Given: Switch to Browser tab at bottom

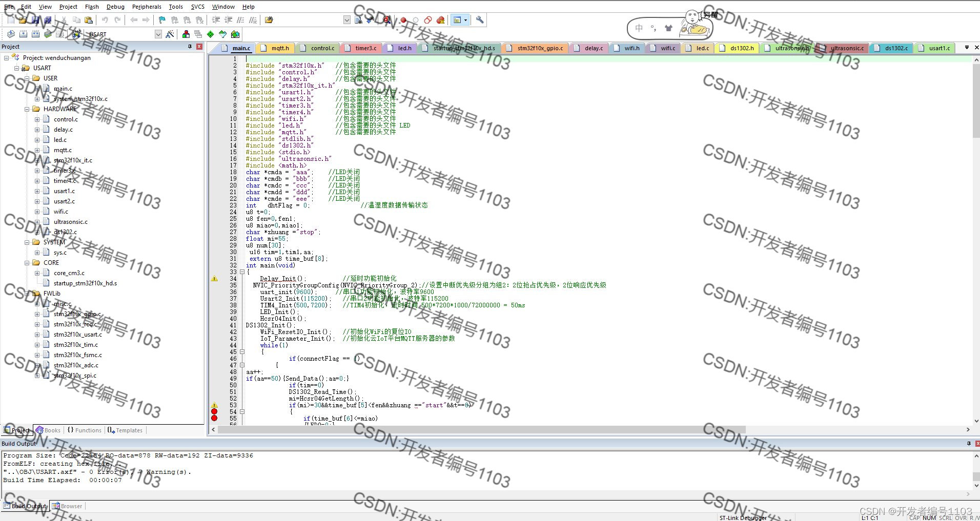Looking at the screenshot, I should click(x=67, y=506).
